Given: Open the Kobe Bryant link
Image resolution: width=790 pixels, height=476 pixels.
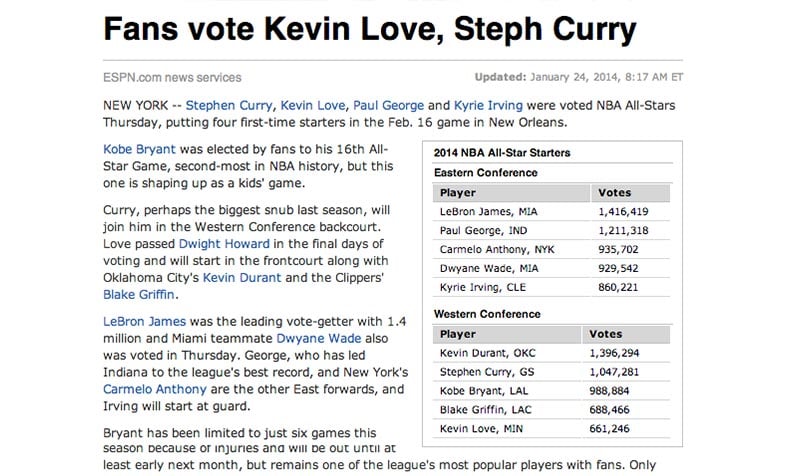Looking at the screenshot, I should (x=139, y=150).
